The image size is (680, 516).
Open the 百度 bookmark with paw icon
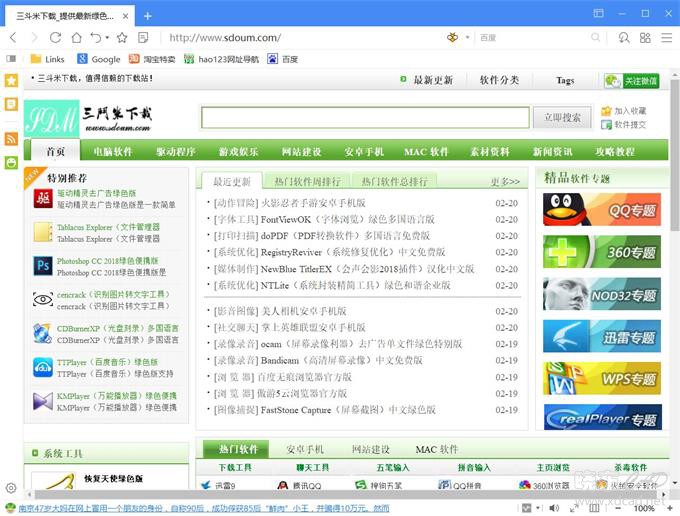coord(283,59)
